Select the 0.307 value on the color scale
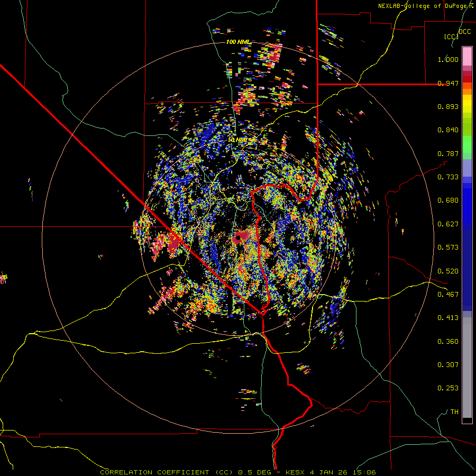Image resolution: width=476 pixels, height=476 pixels. [448, 364]
